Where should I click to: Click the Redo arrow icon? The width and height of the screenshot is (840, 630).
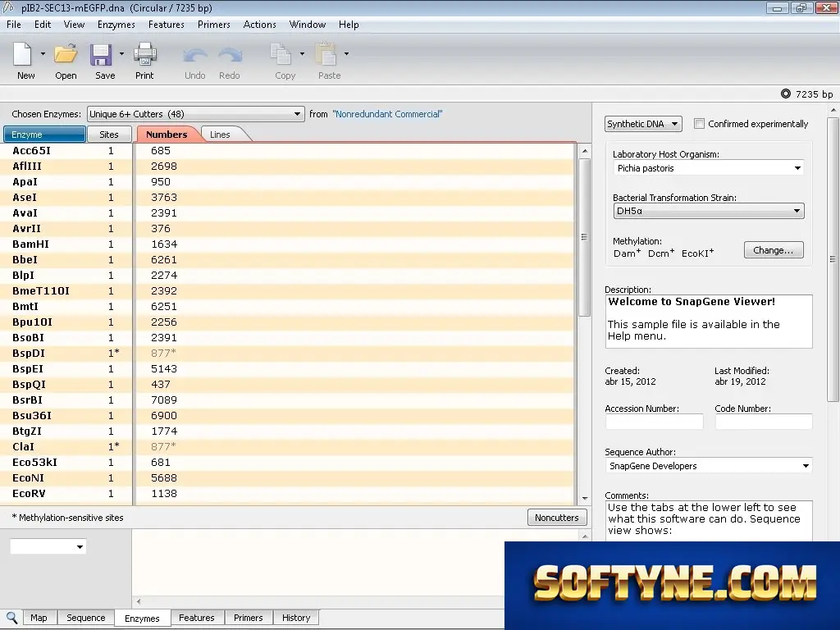(230, 55)
